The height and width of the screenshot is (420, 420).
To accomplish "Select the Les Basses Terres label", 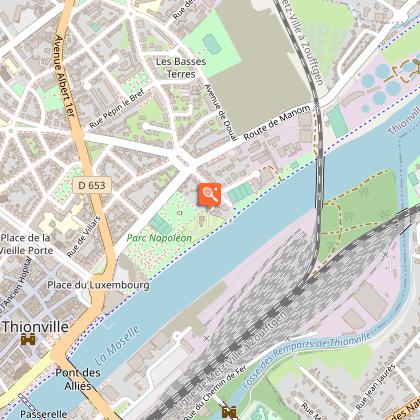I will tap(181, 68).
